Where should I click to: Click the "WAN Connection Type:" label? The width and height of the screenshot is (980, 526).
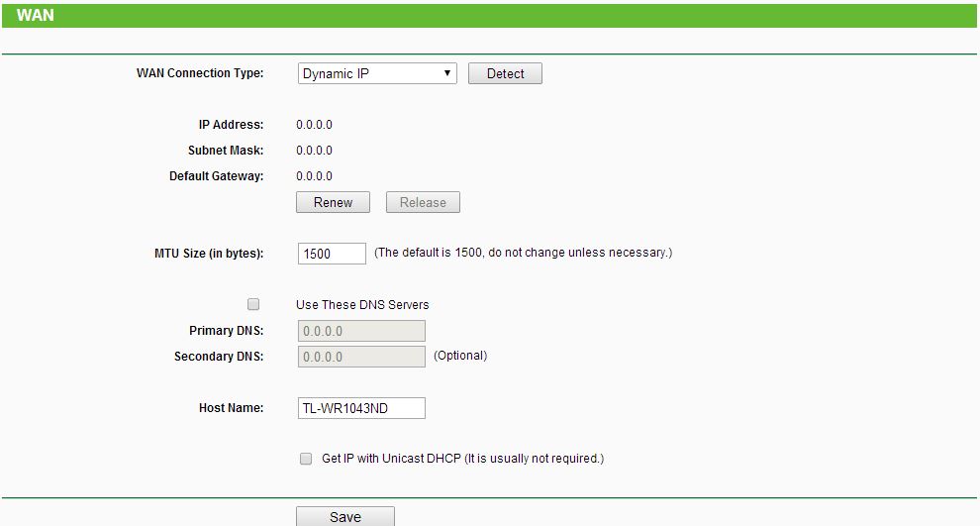[200, 73]
